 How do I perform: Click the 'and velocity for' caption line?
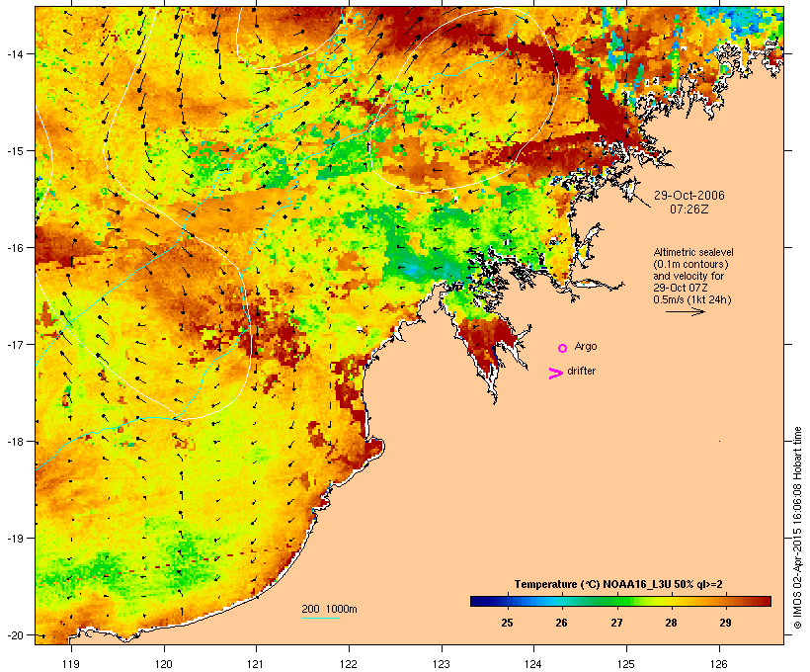coord(688,276)
